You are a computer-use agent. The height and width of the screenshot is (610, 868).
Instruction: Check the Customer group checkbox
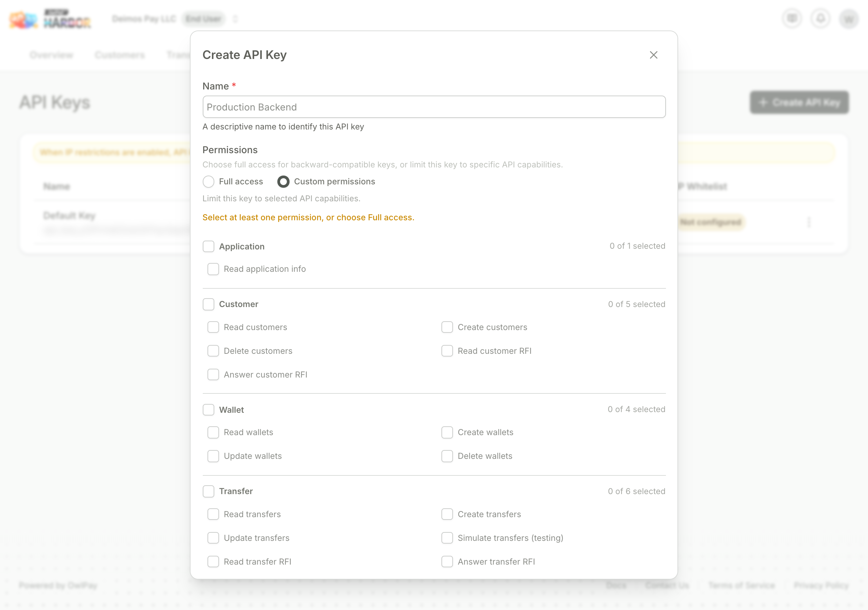208,304
